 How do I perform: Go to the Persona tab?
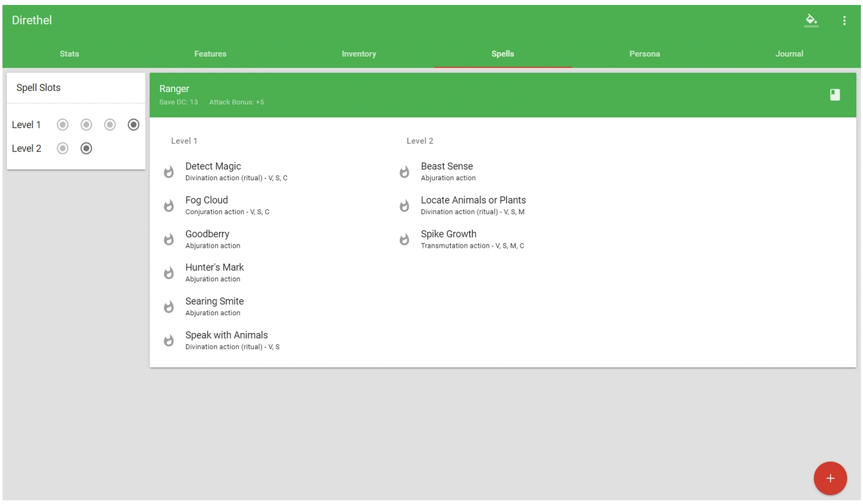644,54
